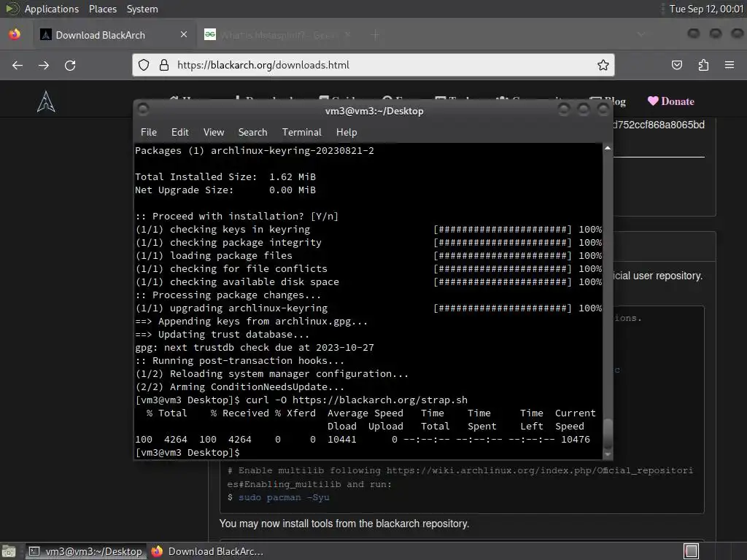The height and width of the screenshot is (560, 747).
Task: Click the terminal scrollbar down arrow
Action: point(608,455)
